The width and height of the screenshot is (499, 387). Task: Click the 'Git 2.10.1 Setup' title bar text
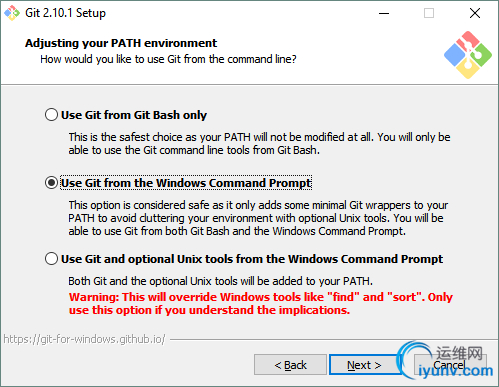pyautogui.click(x=66, y=13)
